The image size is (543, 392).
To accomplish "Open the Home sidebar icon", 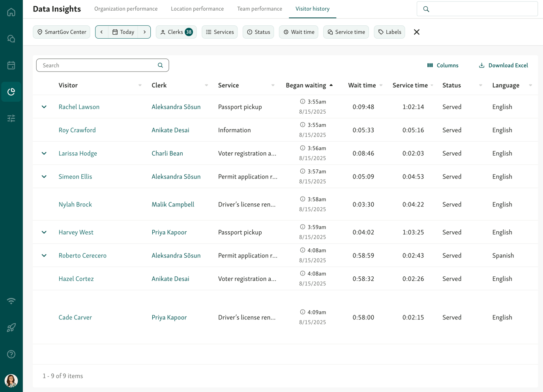I will pyautogui.click(x=11, y=12).
